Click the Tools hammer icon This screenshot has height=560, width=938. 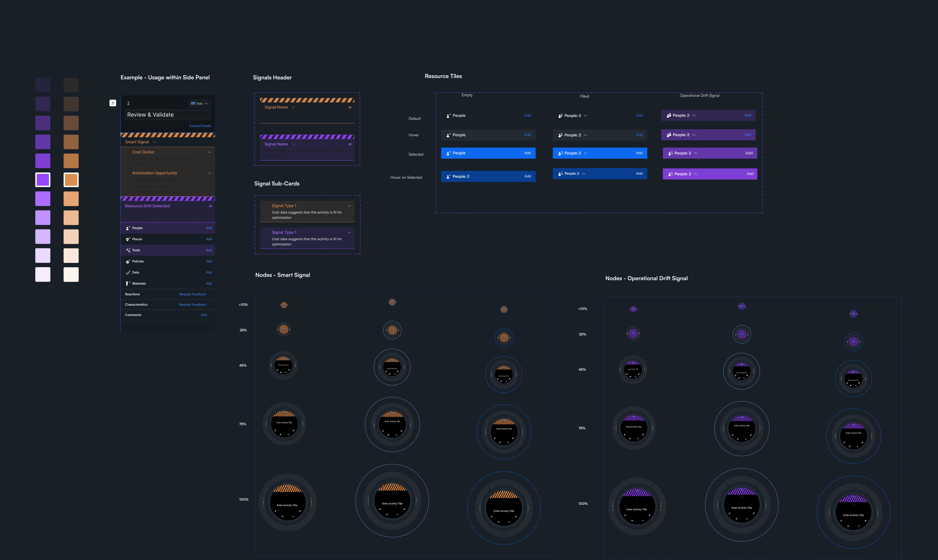[128, 250]
